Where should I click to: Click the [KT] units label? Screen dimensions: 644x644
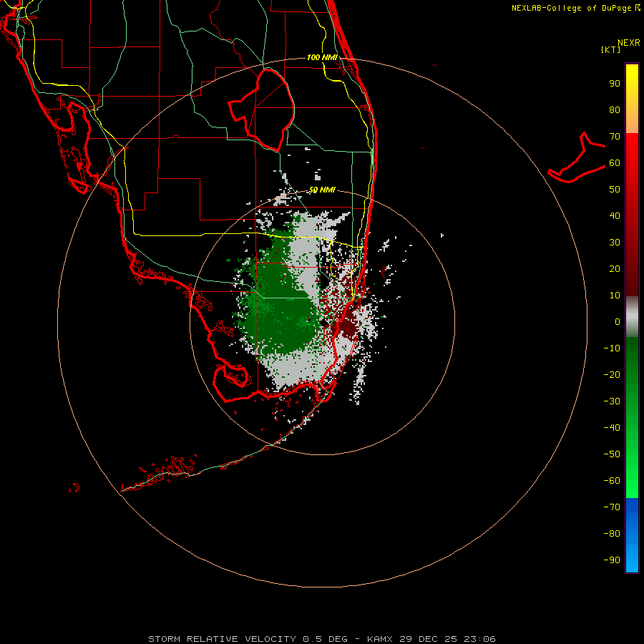(611, 49)
